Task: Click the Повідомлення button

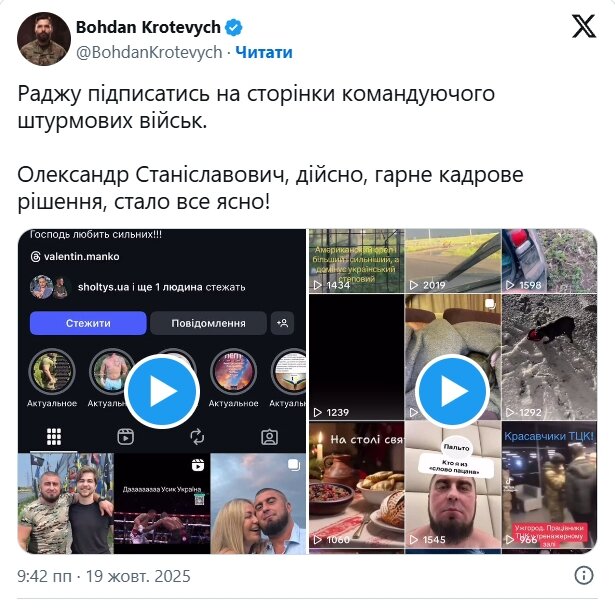Action: point(208,323)
